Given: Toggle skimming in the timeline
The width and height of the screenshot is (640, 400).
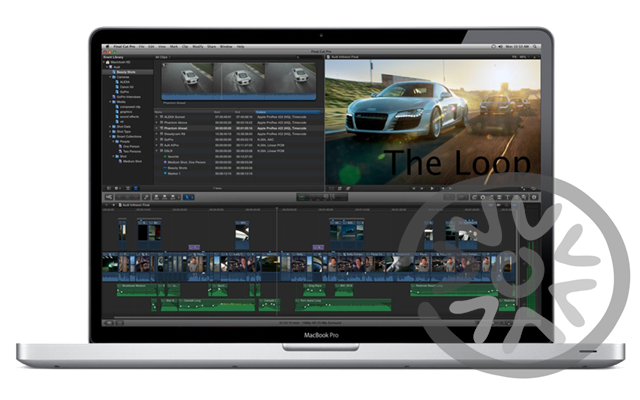Looking at the screenshot, I should click(x=491, y=205).
